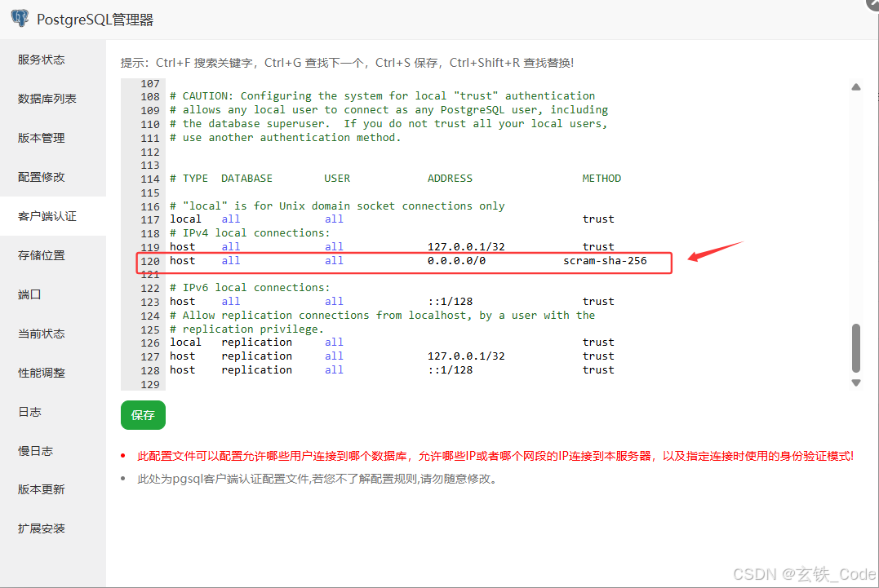Click the METHOD column header comment
This screenshot has height=588, width=879.
click(602, 178)
